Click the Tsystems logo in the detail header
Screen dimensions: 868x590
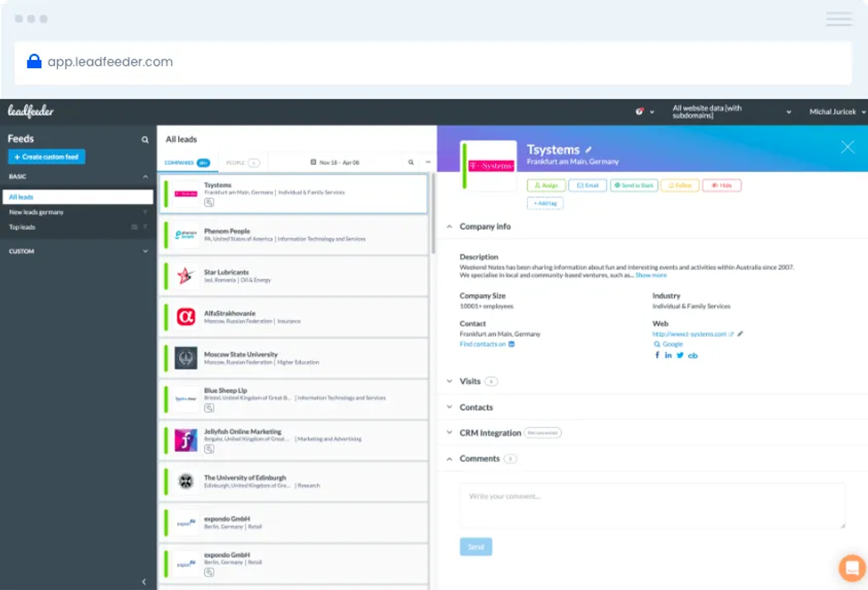point(488,166)
